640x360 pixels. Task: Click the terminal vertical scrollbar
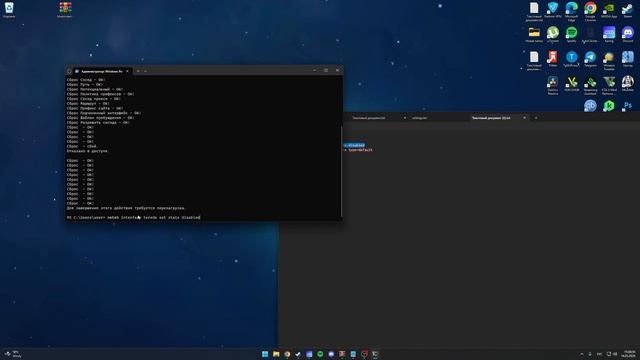pyautogui.click(x=341, y=171)
